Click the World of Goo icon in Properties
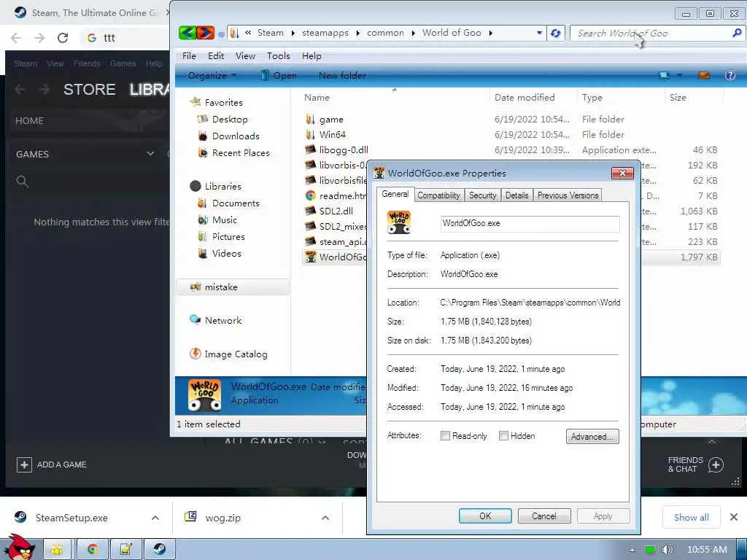 399,222
